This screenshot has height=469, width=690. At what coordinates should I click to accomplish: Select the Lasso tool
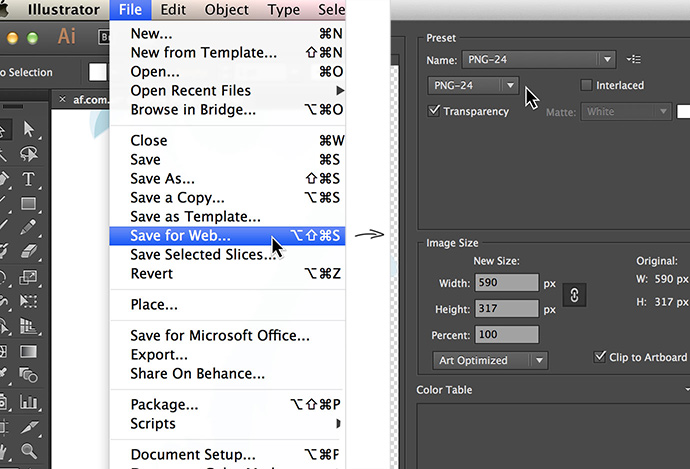click(x=29, y=154)
